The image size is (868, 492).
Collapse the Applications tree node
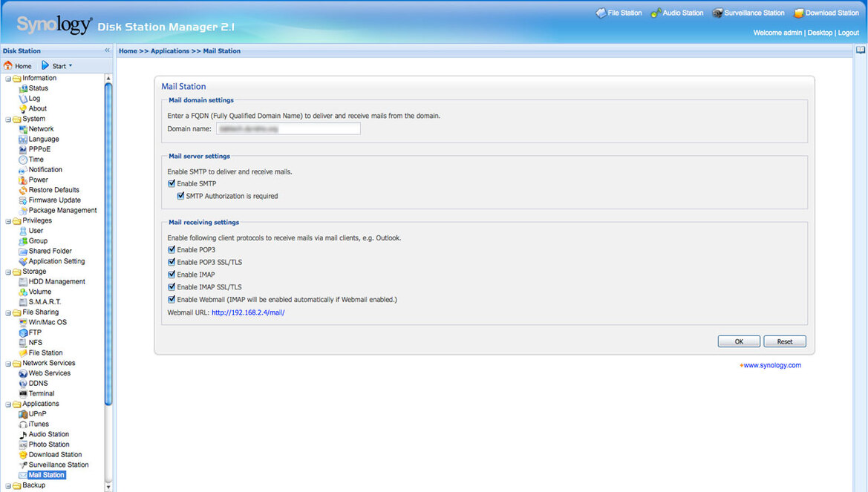(8, 404)
